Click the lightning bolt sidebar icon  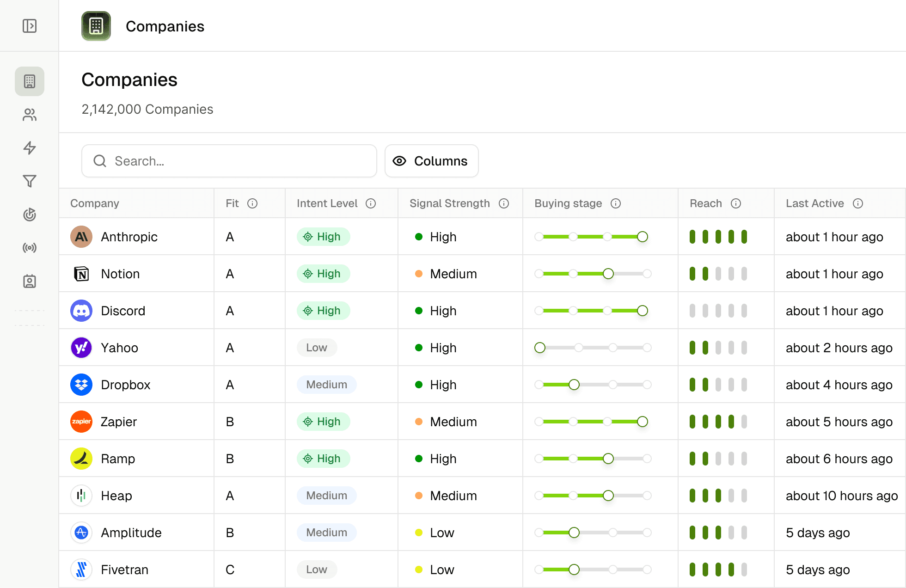click(30, 148)
